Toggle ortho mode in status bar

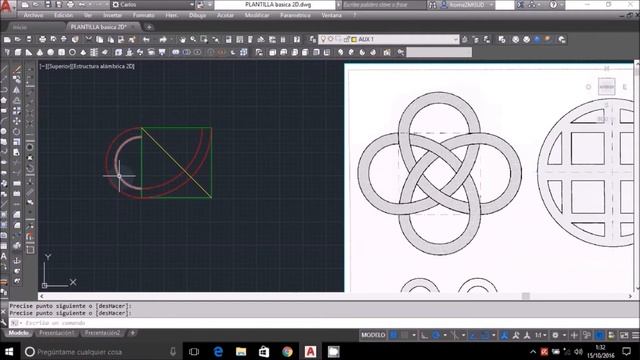(x=424, y=335)
